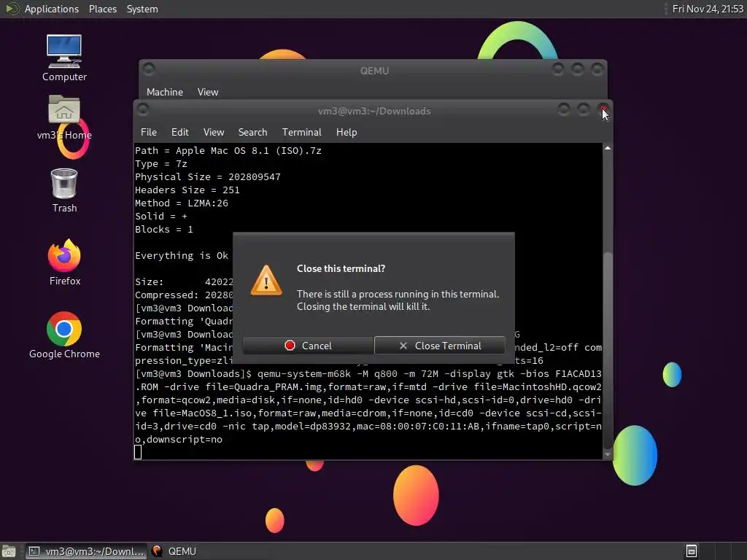This screenshot has width=747, height=560.
Task: Click the 'Type = 7z' terminal line
Action: pyautogui.click(x=161, y=164)
